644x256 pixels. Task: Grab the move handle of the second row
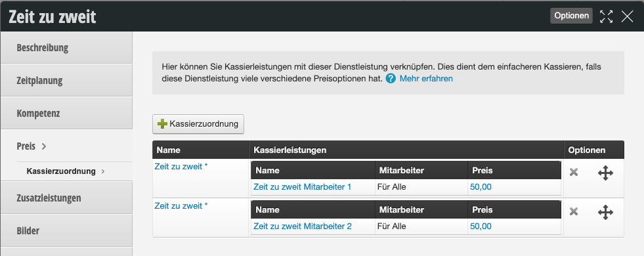pyautogui.click(x=605, y=213)
